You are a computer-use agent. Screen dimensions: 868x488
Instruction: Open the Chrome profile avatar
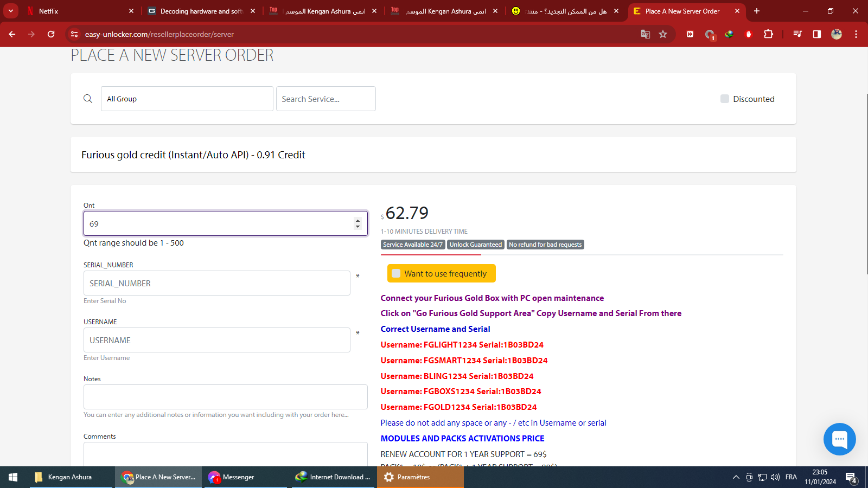click(x=837, y=34)
